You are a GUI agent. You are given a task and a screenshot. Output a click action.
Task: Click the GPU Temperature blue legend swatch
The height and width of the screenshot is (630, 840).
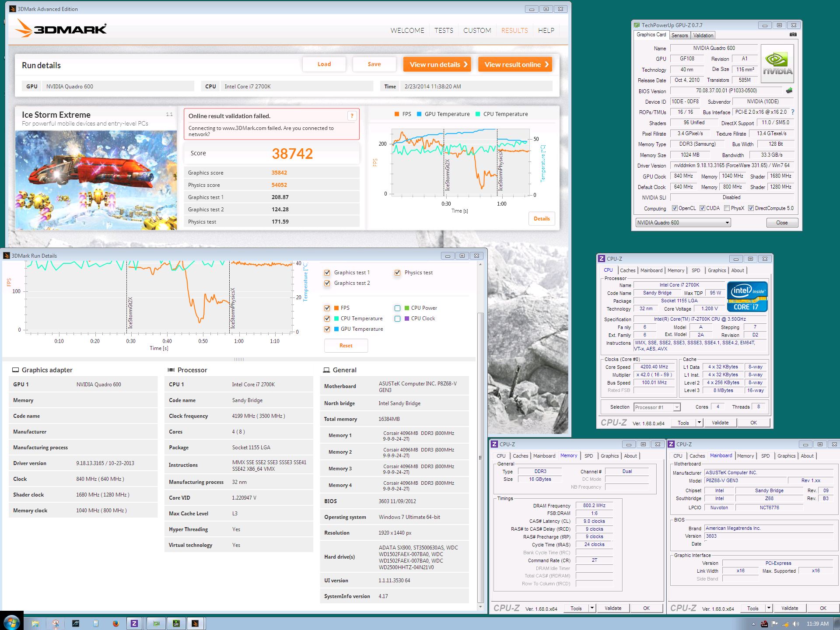(419, 114)
